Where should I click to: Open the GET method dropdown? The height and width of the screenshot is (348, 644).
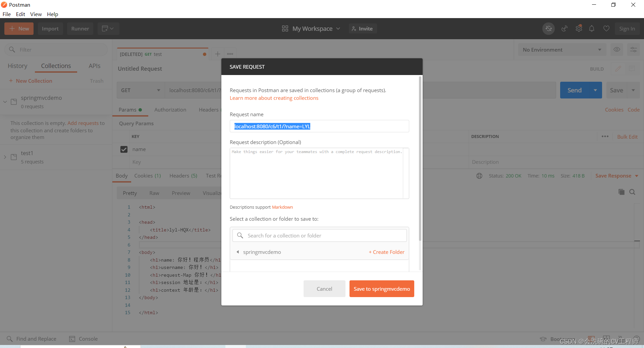(141, 90)
